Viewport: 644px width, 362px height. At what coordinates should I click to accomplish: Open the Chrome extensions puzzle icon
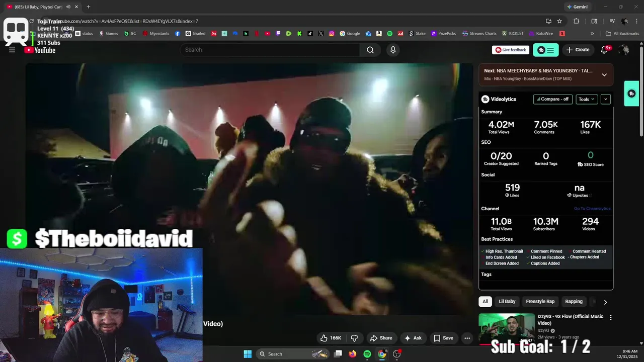(x=577, y=21)
